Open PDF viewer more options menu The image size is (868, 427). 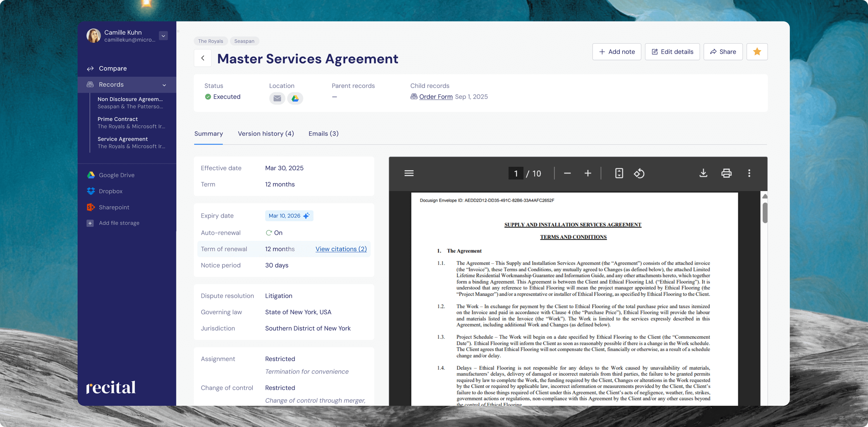750,173
